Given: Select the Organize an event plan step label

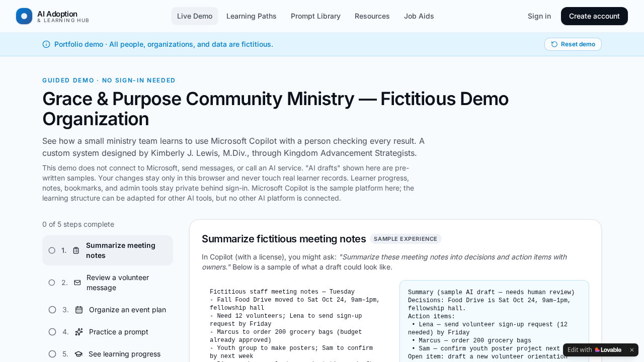Looking at the screenshot, I should click(127, 310).
